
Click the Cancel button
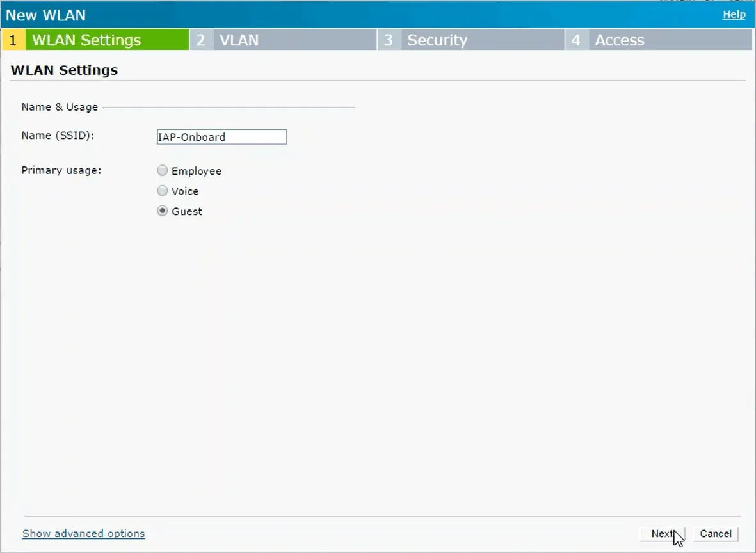coord(715,534)
